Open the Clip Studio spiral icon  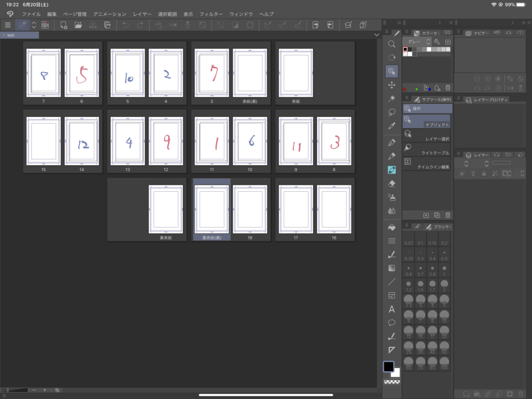coord(45,25)
